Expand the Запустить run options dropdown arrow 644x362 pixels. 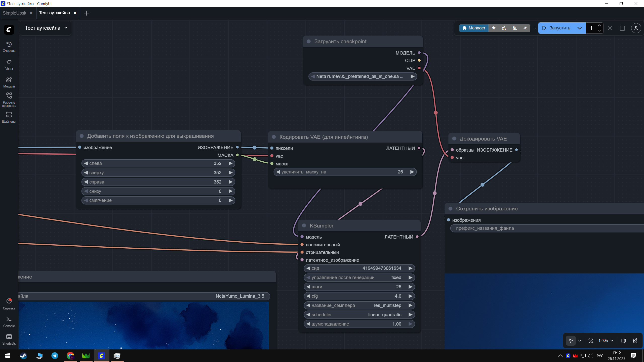click(x=580, y=28)
